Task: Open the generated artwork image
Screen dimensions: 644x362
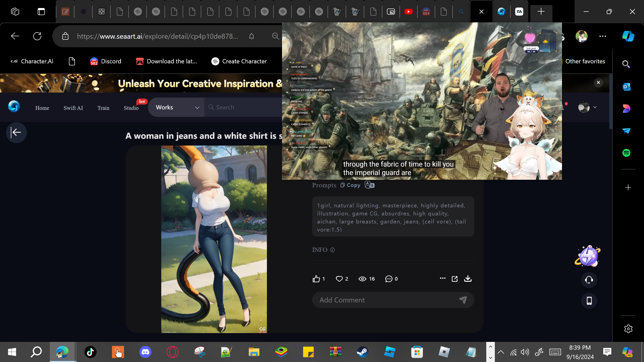Action: 214,239
